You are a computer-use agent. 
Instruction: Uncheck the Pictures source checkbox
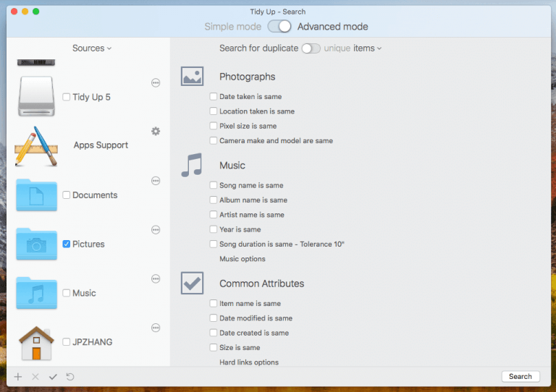coord(67,244)
